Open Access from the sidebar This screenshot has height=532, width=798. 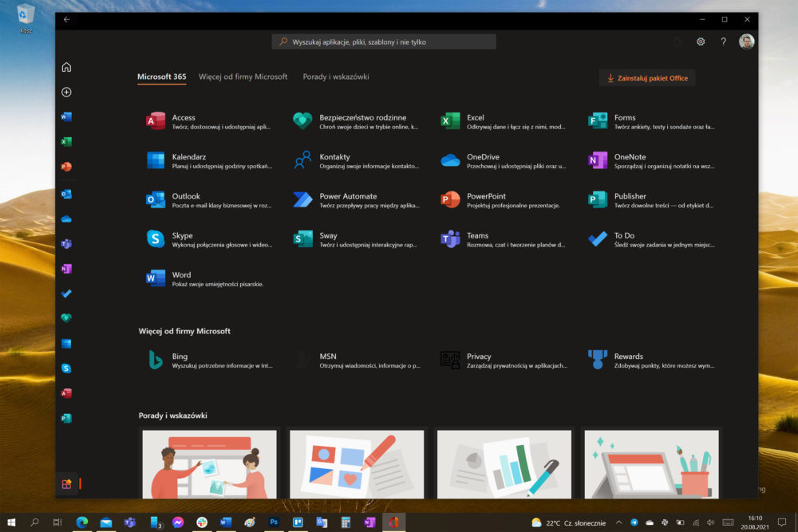66,393
